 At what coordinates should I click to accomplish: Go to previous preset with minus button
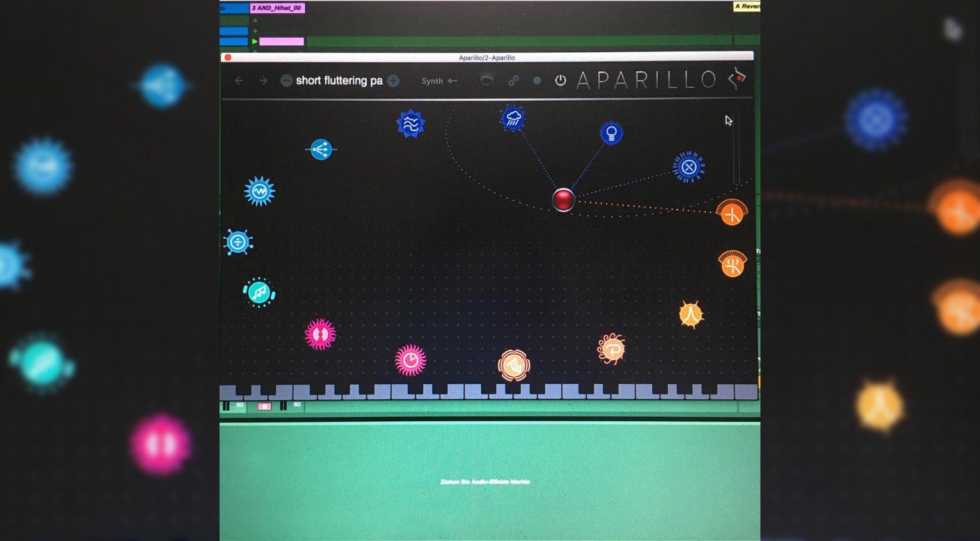(x=286, y=81)
